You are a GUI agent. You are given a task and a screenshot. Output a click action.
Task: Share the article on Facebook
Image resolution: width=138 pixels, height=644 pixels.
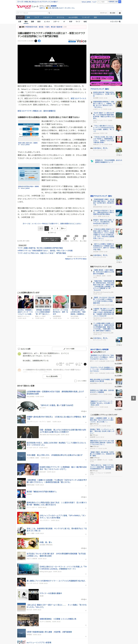tap(39, 41)
